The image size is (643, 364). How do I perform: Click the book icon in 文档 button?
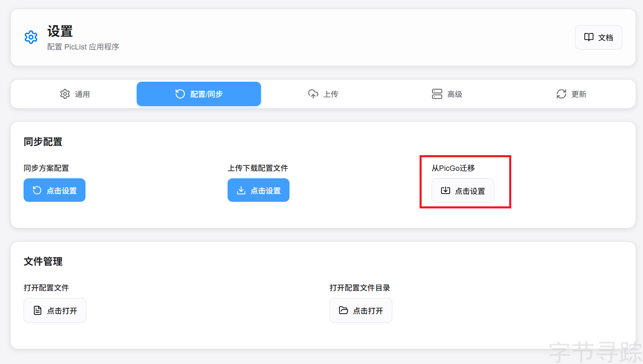pos(589,37)
